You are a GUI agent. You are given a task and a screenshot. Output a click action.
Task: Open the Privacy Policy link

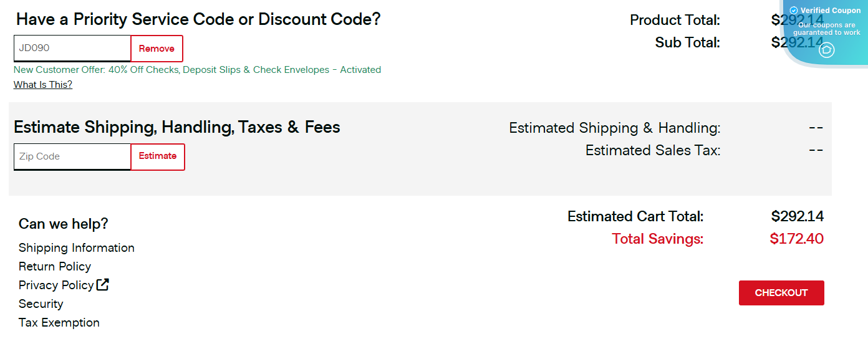56,285
